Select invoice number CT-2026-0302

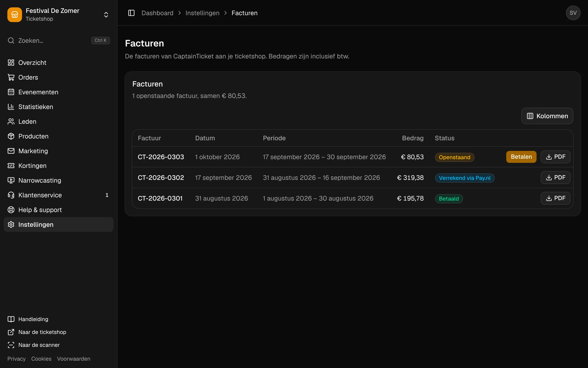(161, 178)
